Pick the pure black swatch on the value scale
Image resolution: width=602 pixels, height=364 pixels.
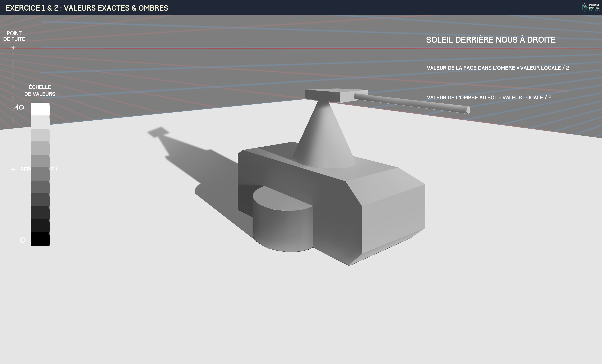point(40,239)
